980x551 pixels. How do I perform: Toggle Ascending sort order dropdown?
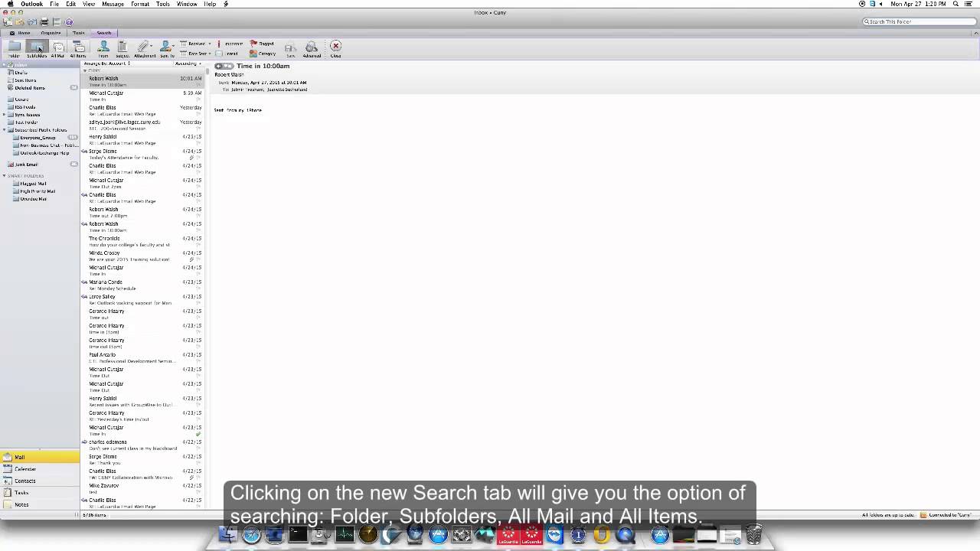click(188, 64)
